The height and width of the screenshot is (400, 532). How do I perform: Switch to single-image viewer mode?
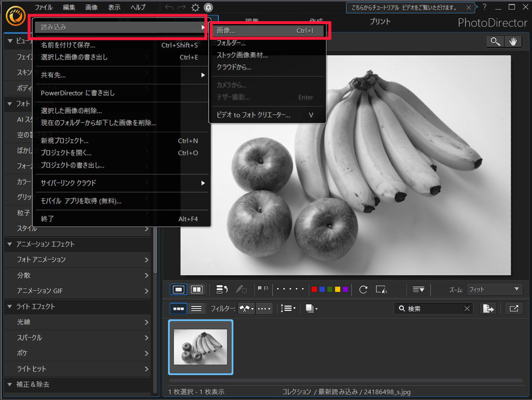[178, 289]
